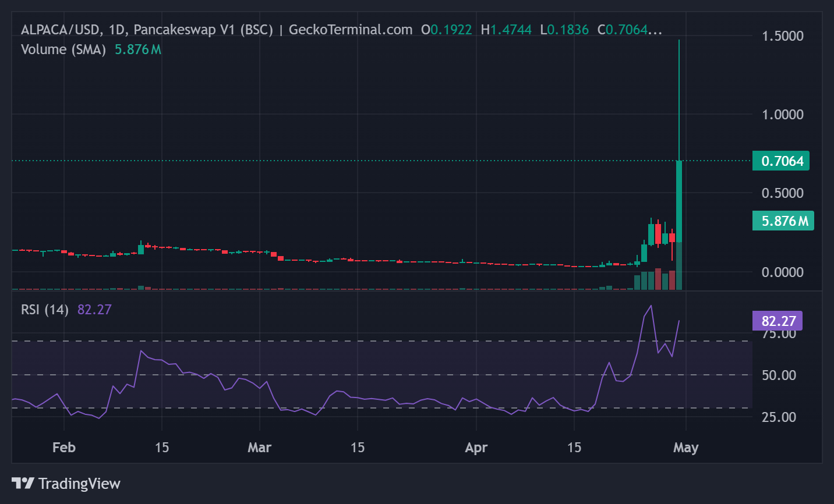834x504 pixels.
Task: Click the RSI line peak above 75
Action: click(651, 307)
